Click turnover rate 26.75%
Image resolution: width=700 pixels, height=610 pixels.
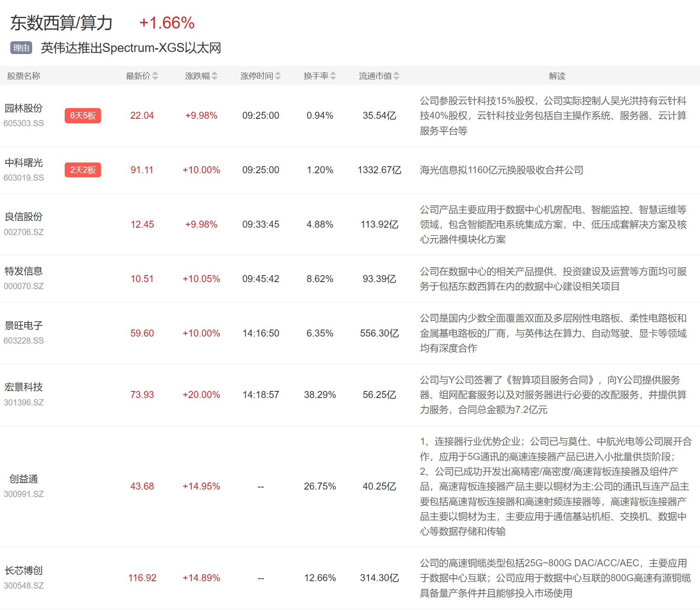tap(320, 486)
